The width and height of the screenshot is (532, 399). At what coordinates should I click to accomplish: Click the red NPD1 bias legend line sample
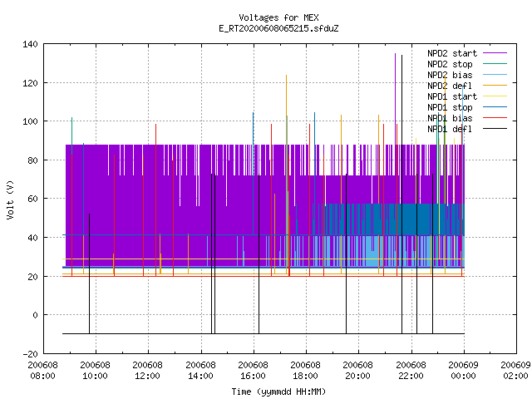pos(495,118)
